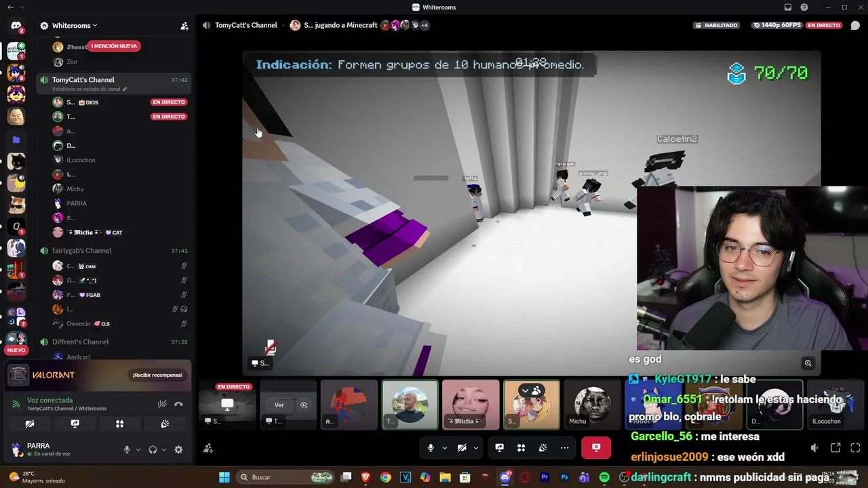This screenshot has width=868, height=488.
Task: Toggle camera in voice connected panel
Action: (x=30, y=424)
